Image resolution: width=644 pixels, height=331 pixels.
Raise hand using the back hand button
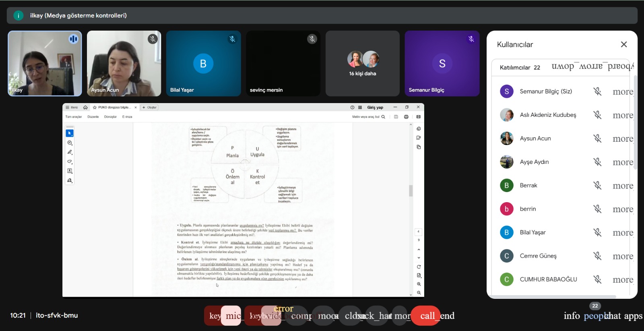click(377, 316)
